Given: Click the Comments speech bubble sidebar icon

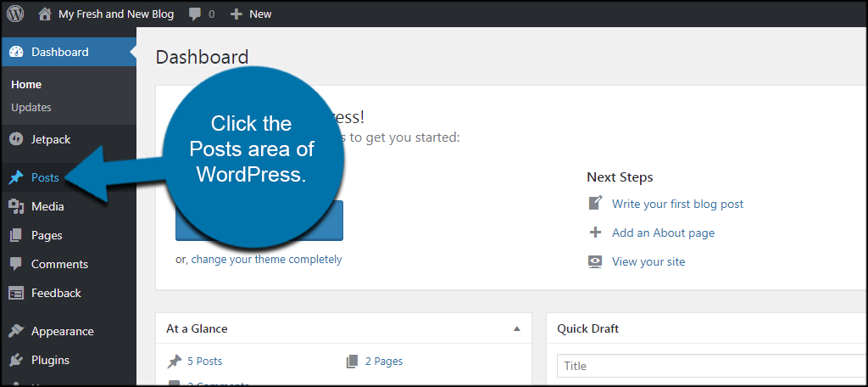Looking at the screenshot, I should pos(17,264).
